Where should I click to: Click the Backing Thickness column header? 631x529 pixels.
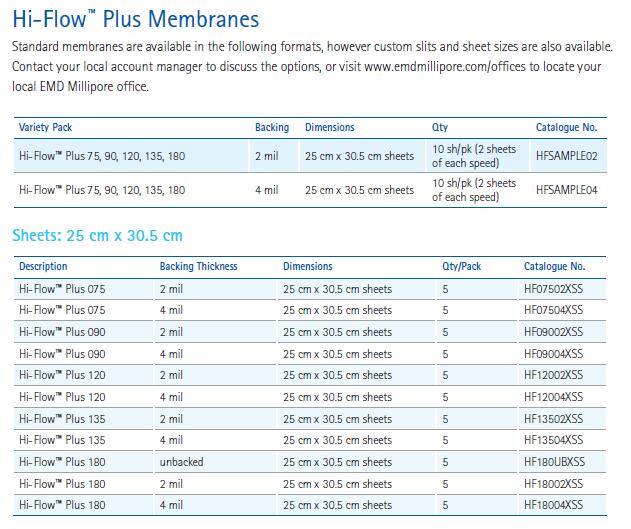(198, 266)
